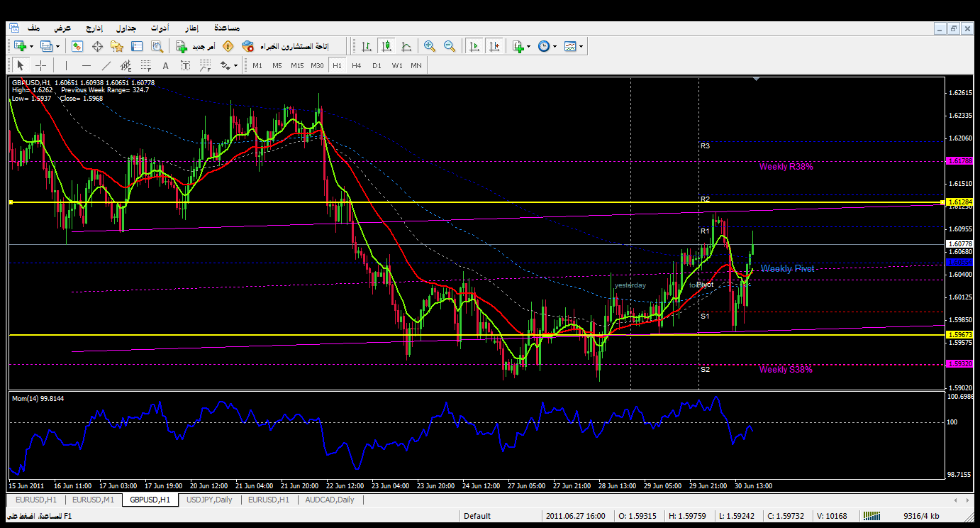Switch timeframe to MN
Image resolution: width=980 pixels, height=528 pixels.
[x=416, y=65]
